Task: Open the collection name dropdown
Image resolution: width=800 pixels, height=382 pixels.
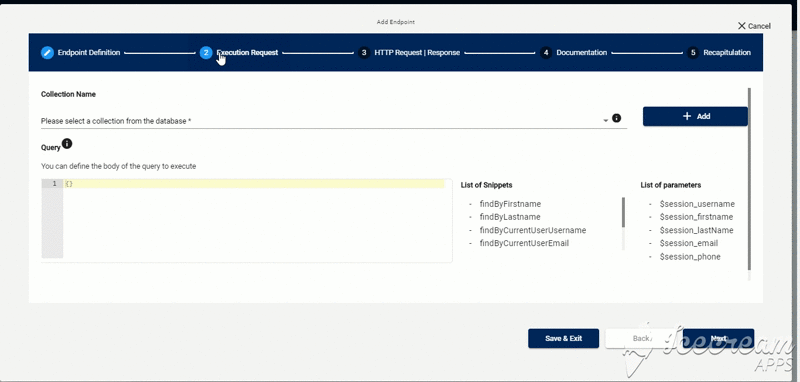Action: tap(334, 121)
